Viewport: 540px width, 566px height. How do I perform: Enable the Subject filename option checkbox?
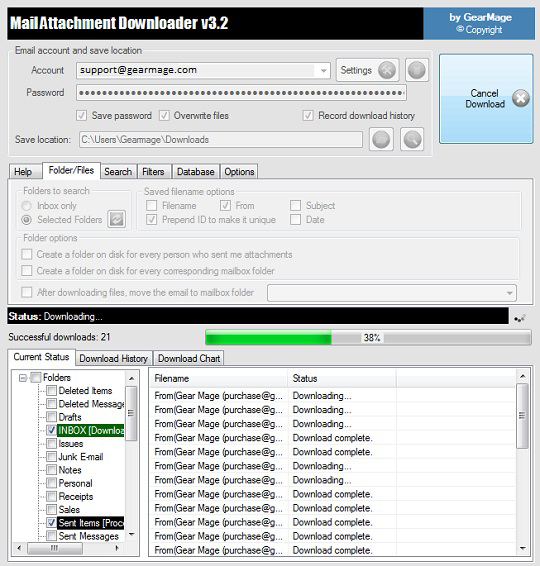(295, 205)
